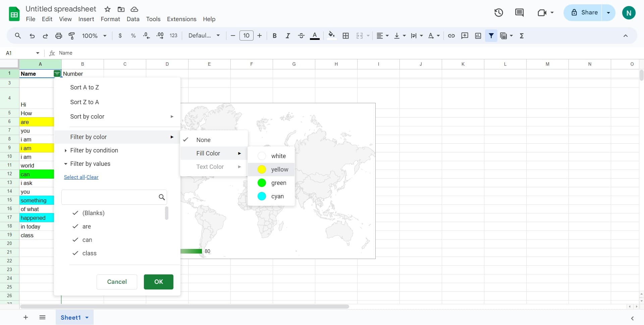644x325 pixels.
Task: Pick the yellow fill color swatch
Action: click(262, 170)
